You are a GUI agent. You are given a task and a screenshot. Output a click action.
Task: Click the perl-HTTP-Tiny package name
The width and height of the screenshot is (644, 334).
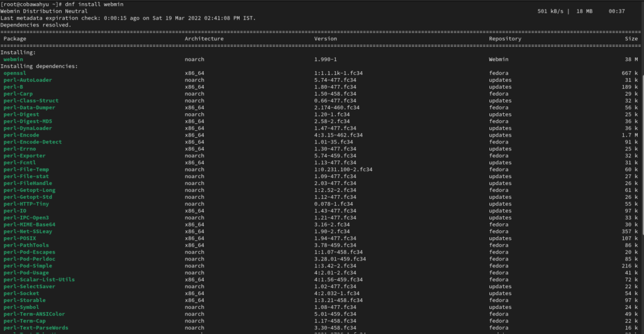coord(26,204)
